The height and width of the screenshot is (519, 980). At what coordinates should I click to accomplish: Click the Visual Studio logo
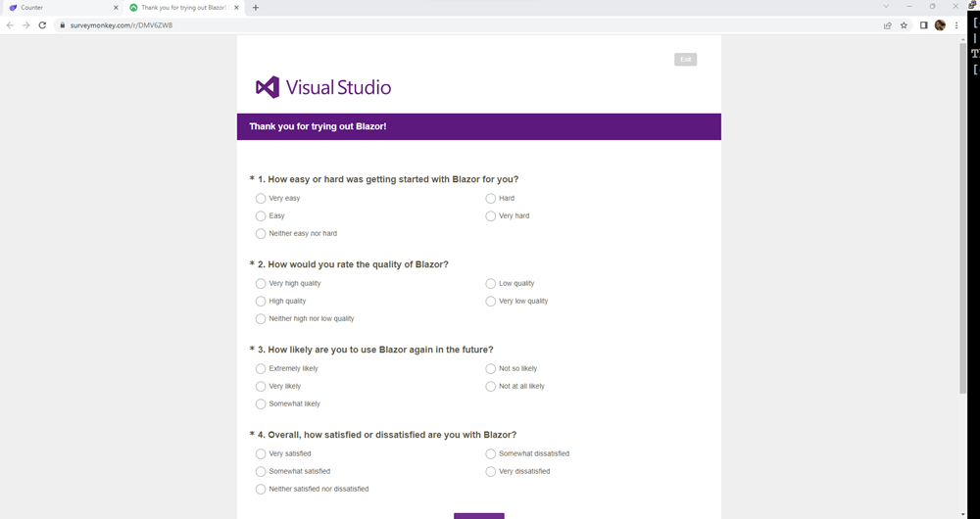tap(323, 87)
